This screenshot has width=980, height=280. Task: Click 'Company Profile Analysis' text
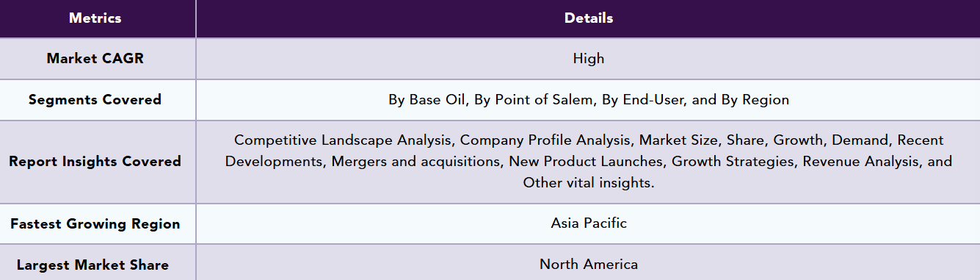click(x=545, y=140)
